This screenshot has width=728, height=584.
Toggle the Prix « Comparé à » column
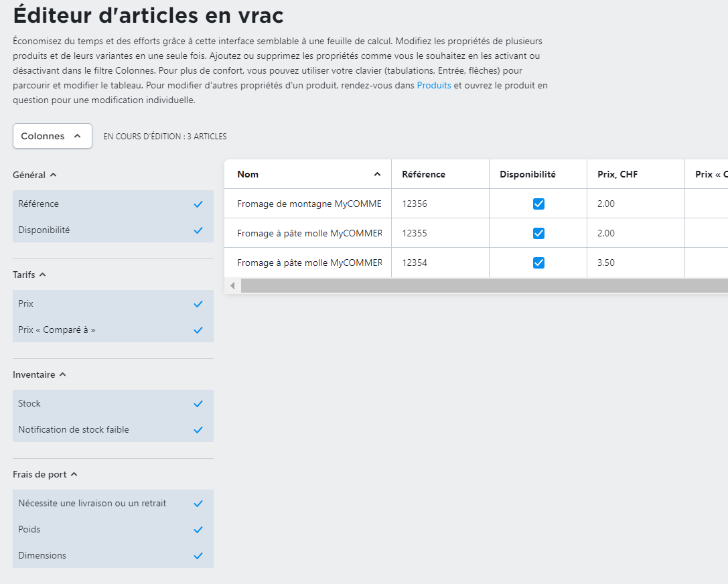198,330
